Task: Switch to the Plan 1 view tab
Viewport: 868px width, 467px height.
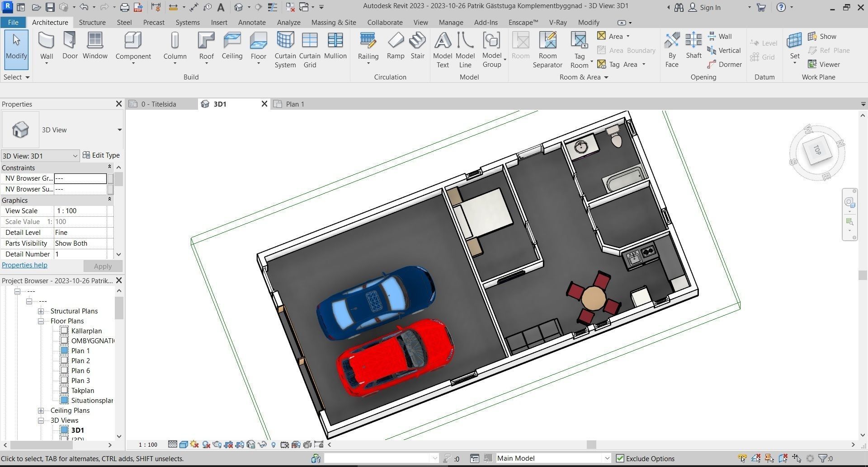Action: (295, 104)
